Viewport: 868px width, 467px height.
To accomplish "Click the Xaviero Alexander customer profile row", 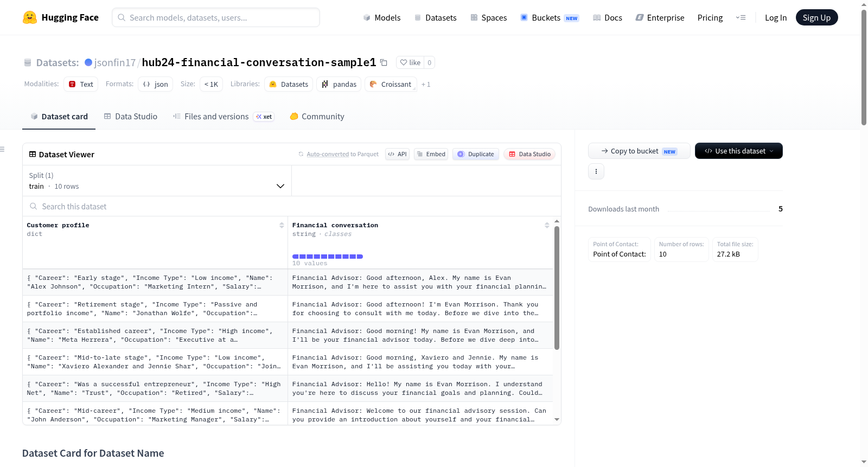I will 155,362.
